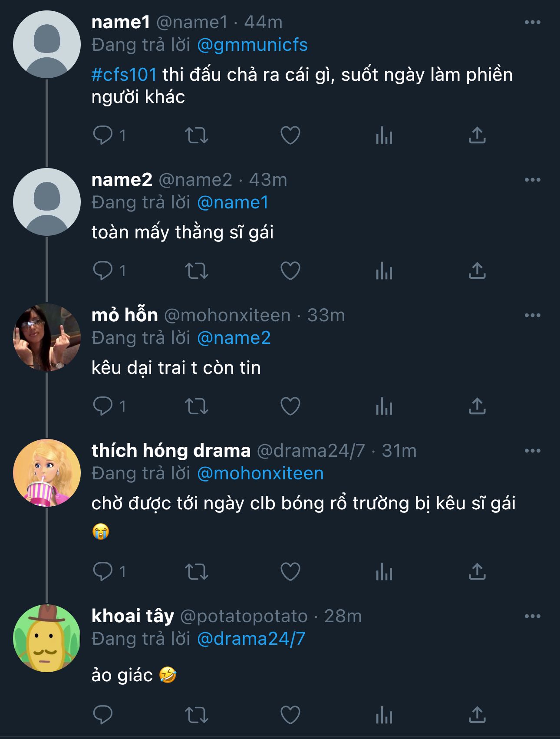Share mỏ hỗn's tweet
560x739 pixels.
point(477,406)
